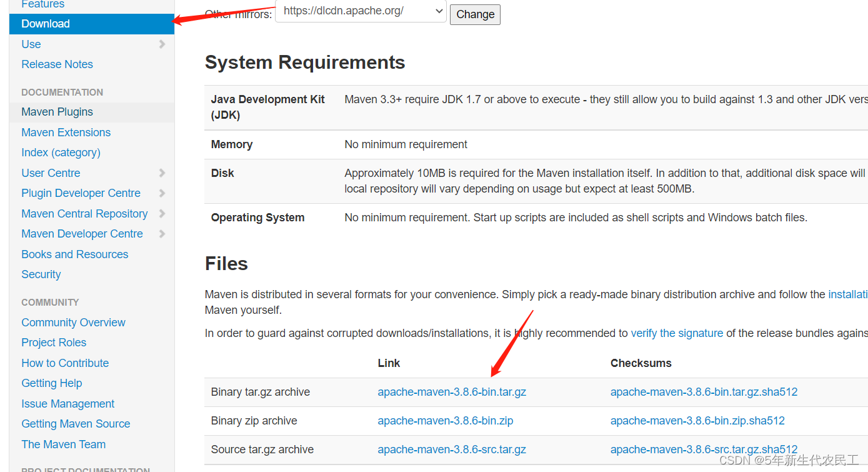Click the Binary zip archive label
The height and width of the screenshot is (472, 868).
click(254, 421)
